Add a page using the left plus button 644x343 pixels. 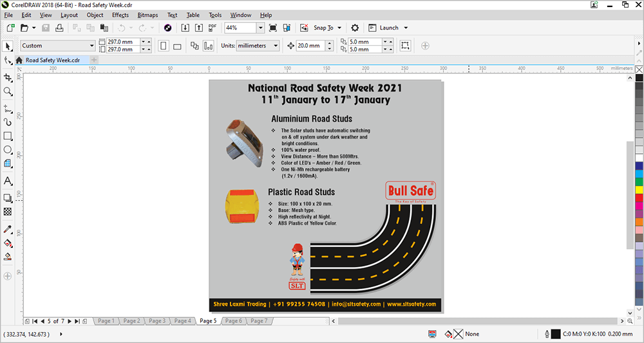coord(27,321)
